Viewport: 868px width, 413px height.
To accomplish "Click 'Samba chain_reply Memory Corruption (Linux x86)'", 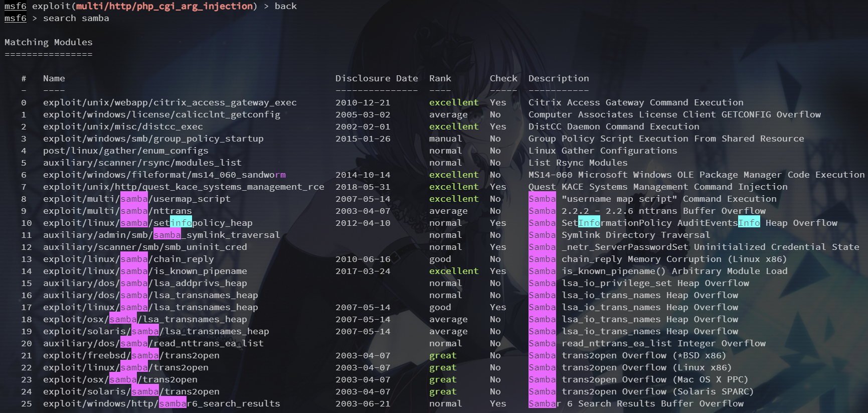I will pyautogui.click(x=658, y=259).
